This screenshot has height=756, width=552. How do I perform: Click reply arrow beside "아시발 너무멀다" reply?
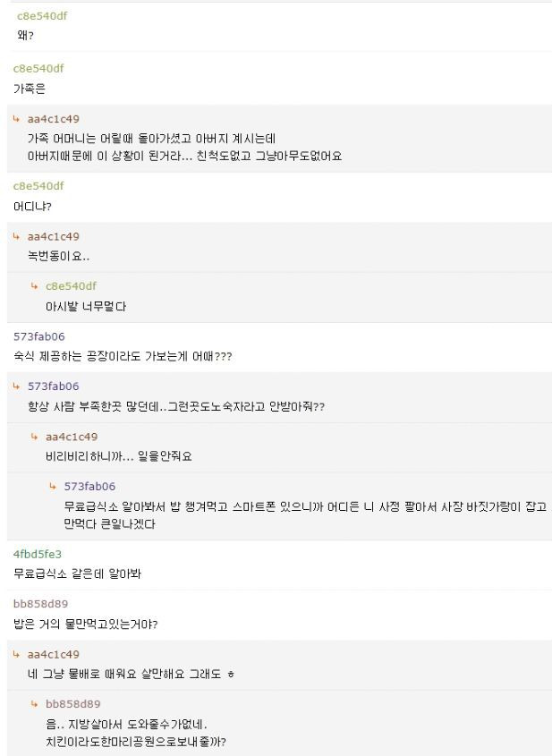pyautogui.click(x=34, y=286)
